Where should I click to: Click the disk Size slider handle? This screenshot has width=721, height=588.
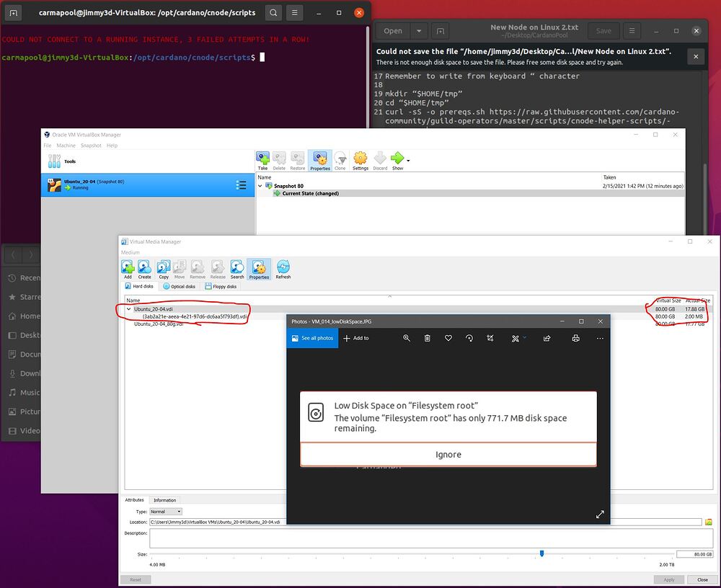pos(541,553)
